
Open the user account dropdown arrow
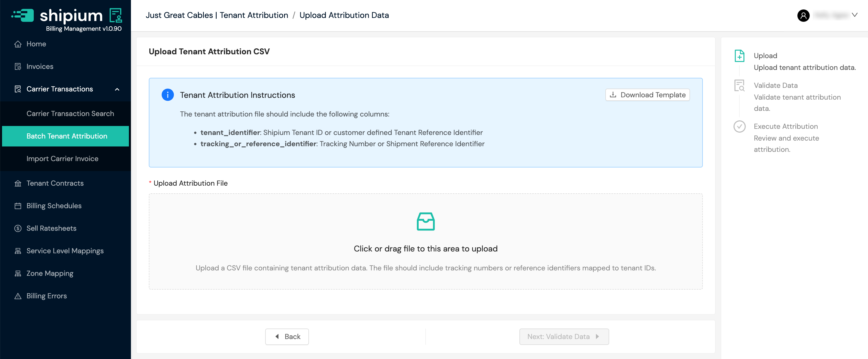click(854, 15)
